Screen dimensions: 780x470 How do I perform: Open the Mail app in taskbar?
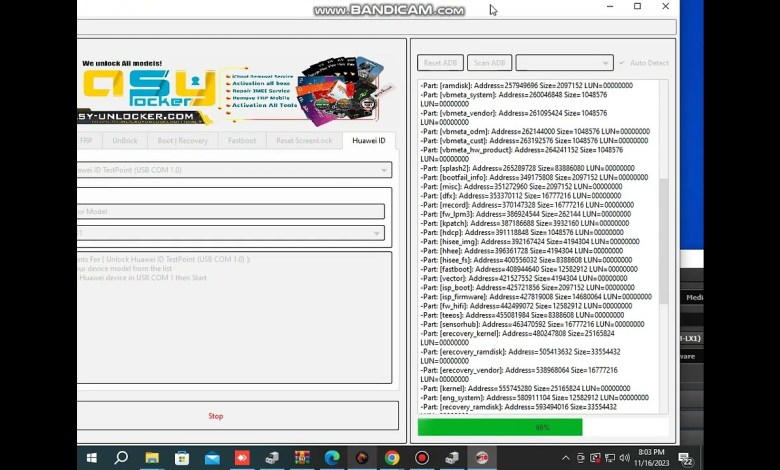212,458
